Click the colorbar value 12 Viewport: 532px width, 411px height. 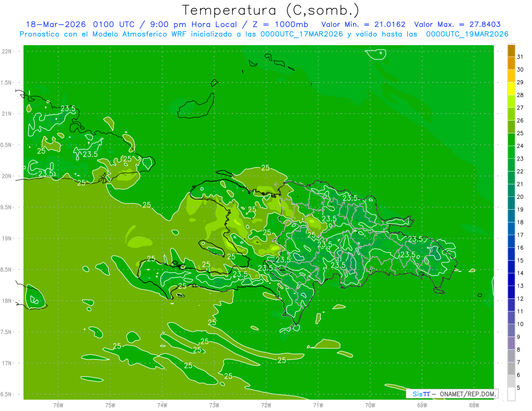tap(520, 299)
